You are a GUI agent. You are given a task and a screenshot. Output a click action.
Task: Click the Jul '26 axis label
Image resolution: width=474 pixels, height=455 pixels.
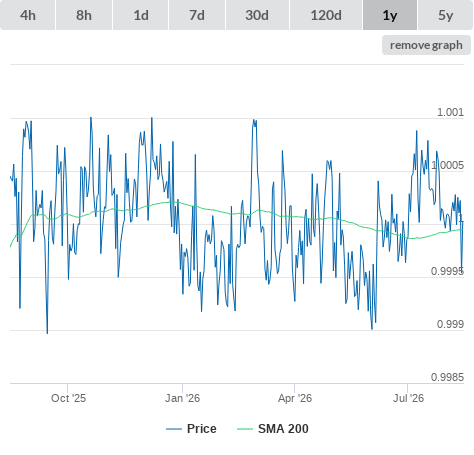(x=408, y=398)
